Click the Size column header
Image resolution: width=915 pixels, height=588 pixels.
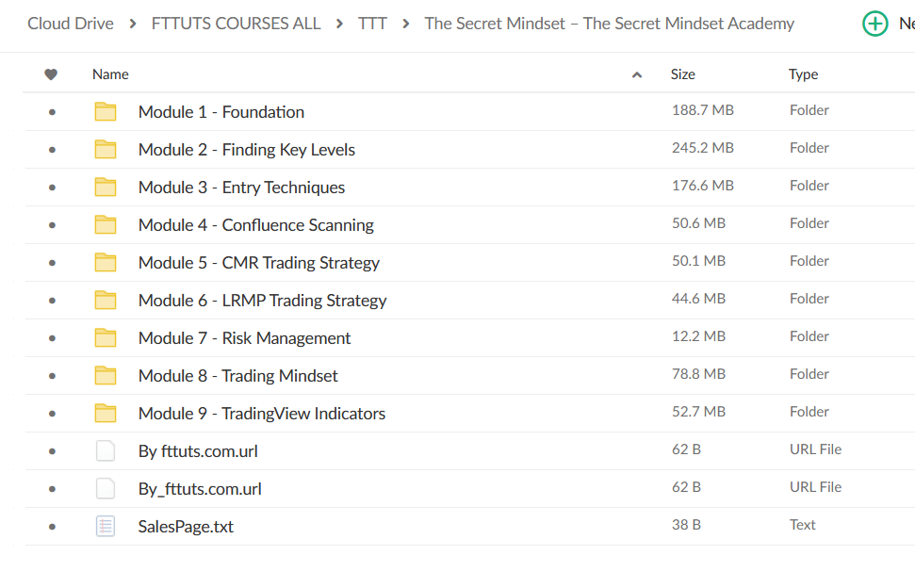(682, 73)
